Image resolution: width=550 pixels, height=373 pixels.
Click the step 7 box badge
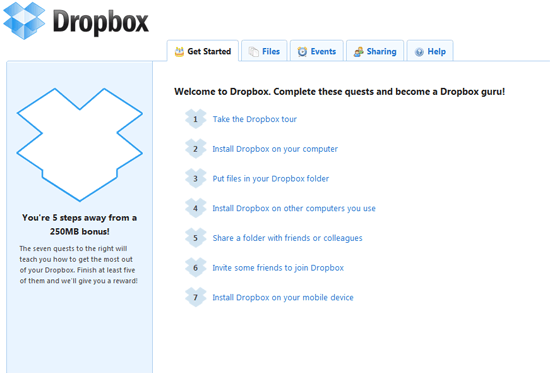[x=195, y=297]
